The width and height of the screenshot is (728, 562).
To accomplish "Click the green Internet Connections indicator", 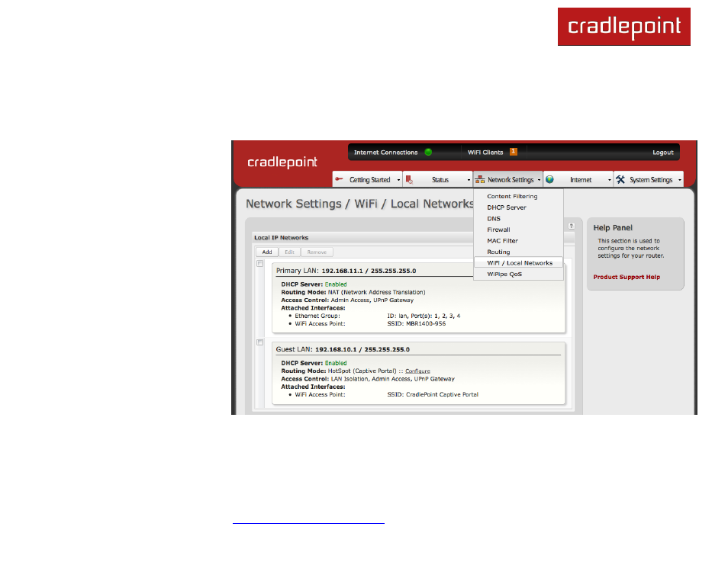I will tap(428, 153).
